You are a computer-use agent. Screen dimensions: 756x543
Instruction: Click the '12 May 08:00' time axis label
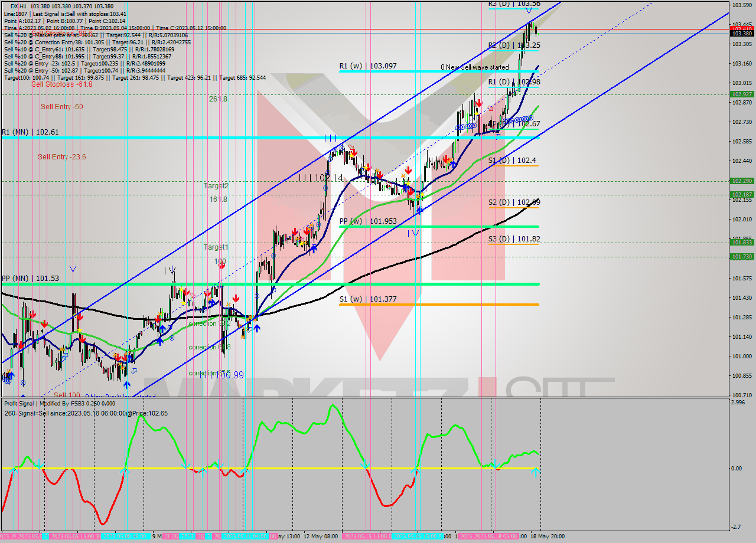tap(321, 537)
